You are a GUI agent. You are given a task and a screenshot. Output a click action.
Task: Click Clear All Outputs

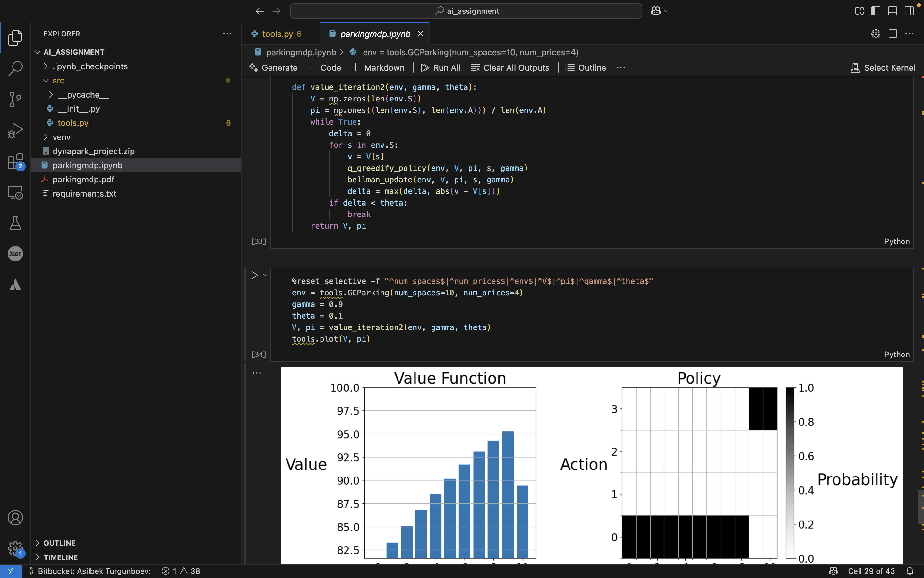510,68
